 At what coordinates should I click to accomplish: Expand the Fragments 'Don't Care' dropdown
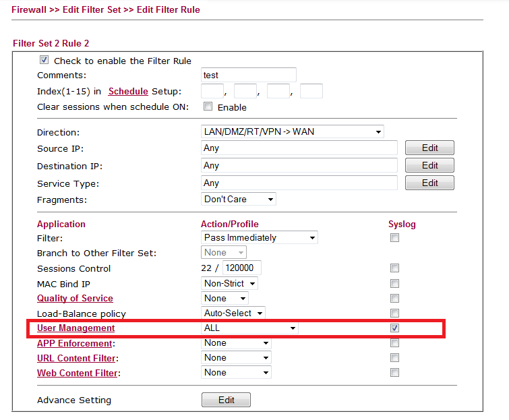[x=239, y=199]
